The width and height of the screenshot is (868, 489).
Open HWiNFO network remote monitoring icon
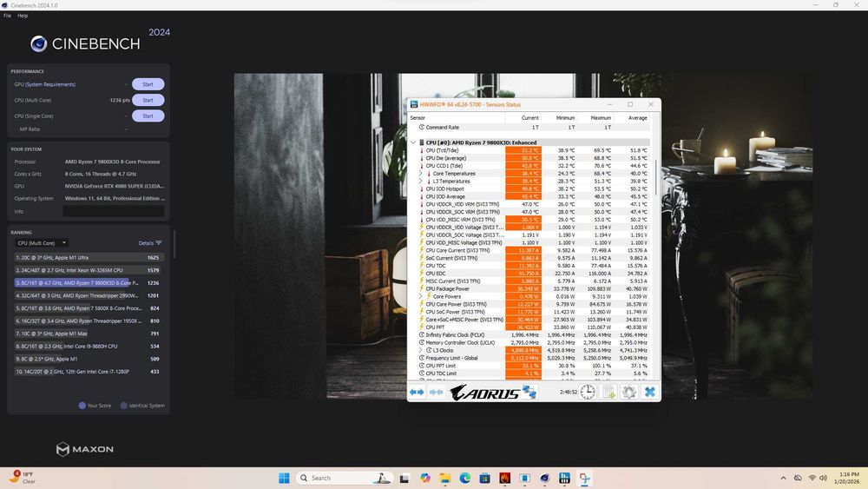529,392
